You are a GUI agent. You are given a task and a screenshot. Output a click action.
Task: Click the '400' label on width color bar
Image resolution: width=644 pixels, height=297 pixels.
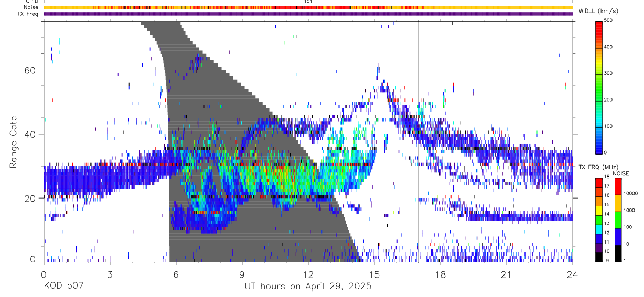pyautogui.click(x=608, y=47)
